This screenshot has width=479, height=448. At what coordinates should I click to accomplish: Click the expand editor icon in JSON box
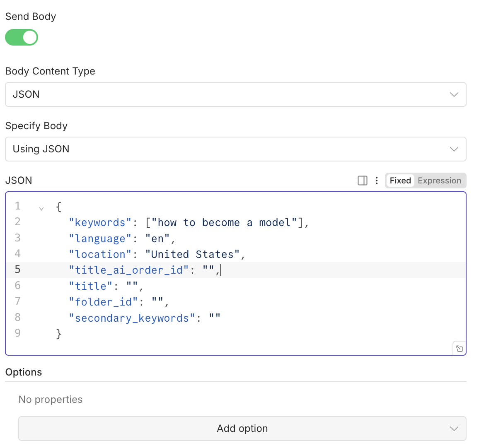click(x=460, y=349)
